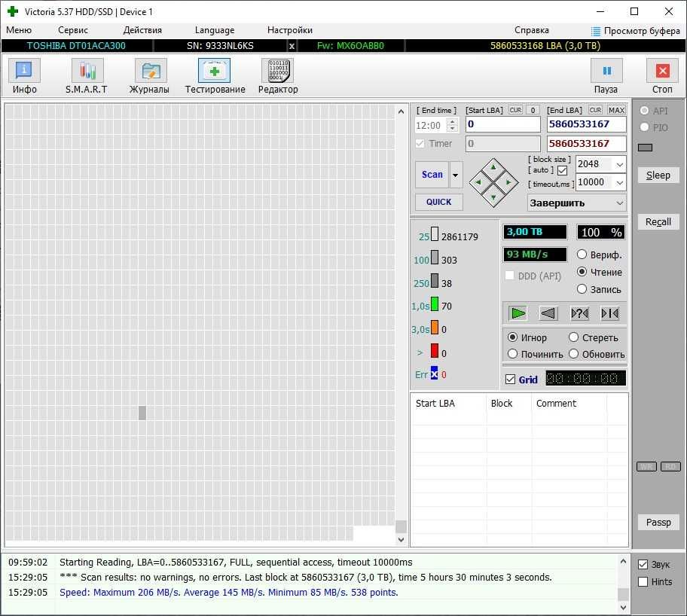Click the scan grid scrollbar down arrow
Screen dimensions: 687x616
coord(401,540)
